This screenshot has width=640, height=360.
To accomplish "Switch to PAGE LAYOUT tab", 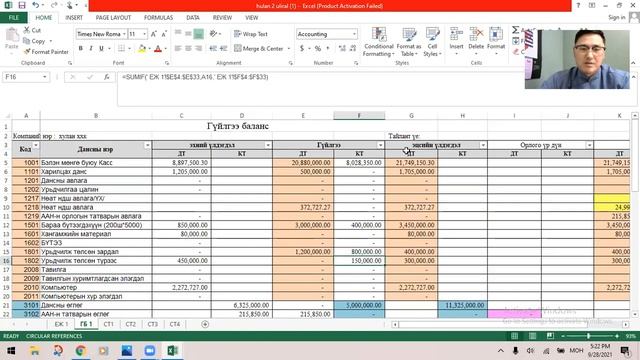I will [113, 18].
